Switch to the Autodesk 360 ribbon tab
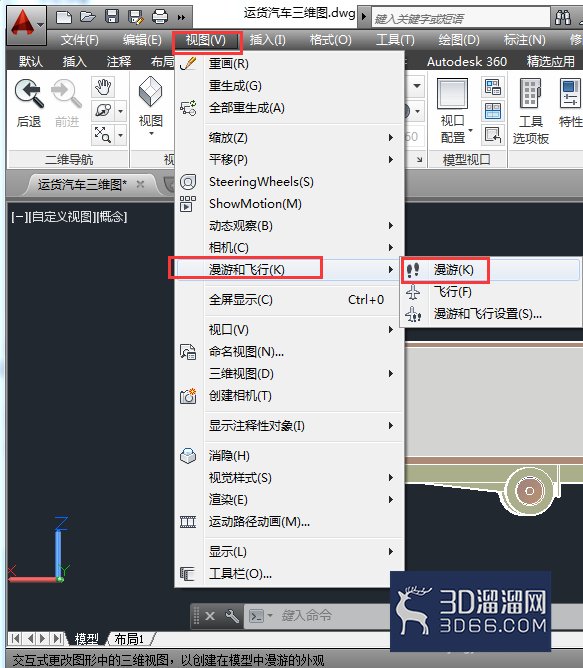This screenshot has width=583, height=668. click(467, 62)
